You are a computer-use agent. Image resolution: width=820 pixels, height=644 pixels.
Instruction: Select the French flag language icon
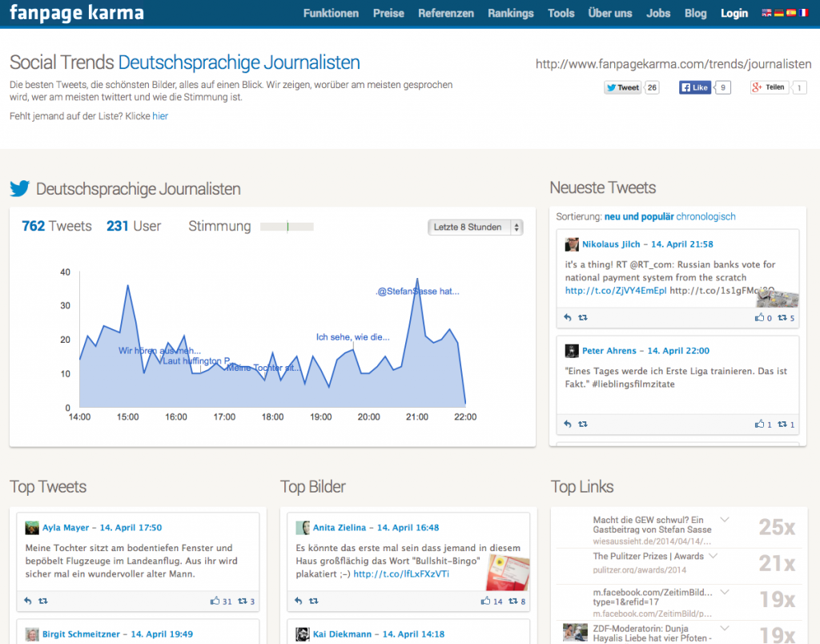click(804, 13)
